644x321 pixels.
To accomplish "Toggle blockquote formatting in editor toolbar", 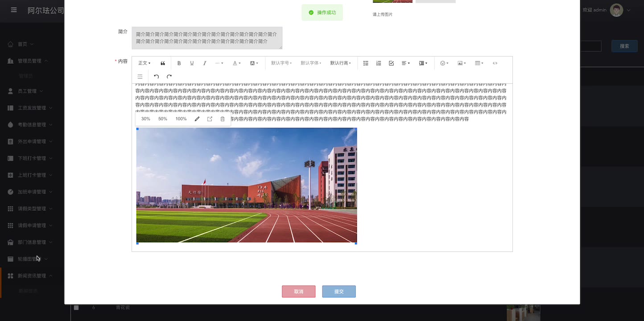I will [x=163, y=63].
